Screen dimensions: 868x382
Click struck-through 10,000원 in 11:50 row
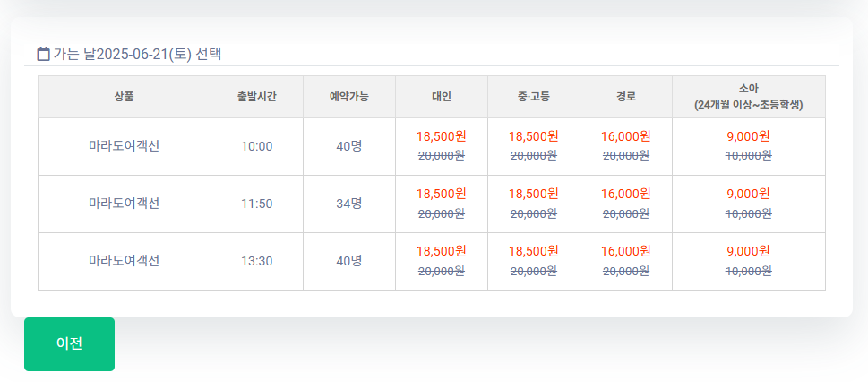pyautogui.click(x=749, y=213)
